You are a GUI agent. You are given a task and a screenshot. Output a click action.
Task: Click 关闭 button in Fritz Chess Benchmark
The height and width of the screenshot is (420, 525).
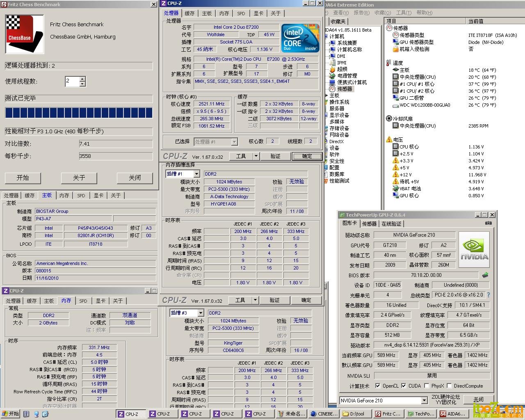pyautogui.click(x=135, y=178)
